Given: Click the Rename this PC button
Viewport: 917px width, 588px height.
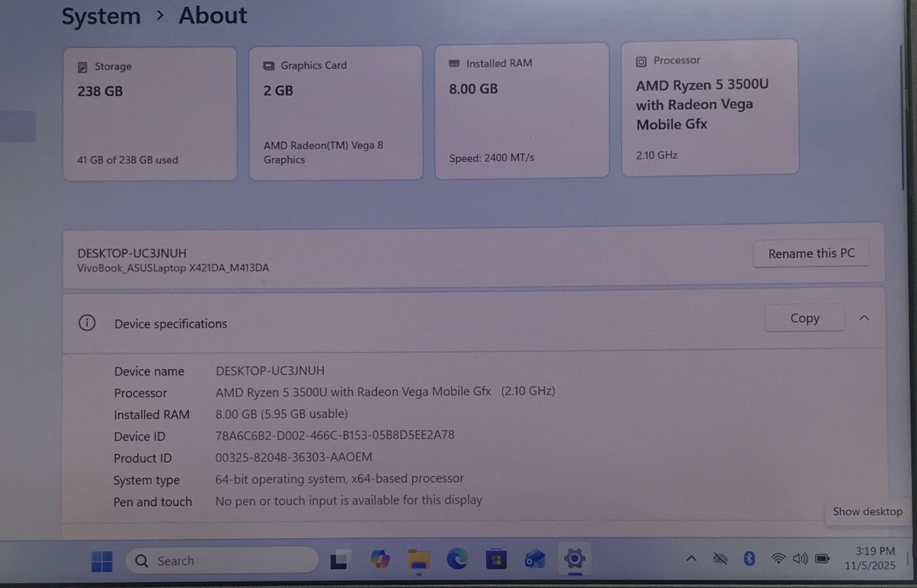Looking at the screenshot, I should click(x=811, y=253).
